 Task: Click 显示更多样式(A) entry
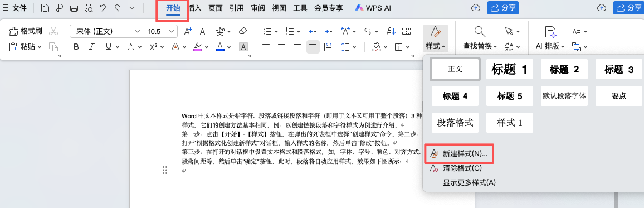(x=470, y=182)
